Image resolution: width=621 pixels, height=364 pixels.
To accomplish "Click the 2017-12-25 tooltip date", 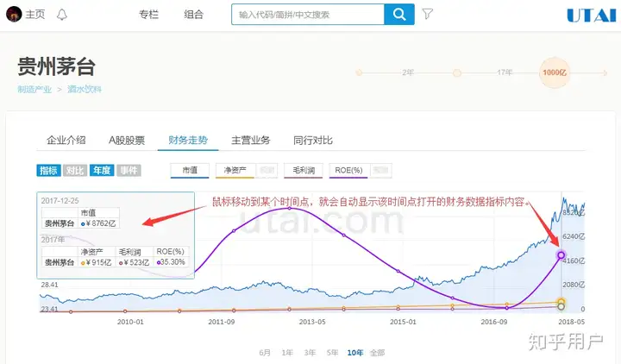I will pyautogui.click(x=60, y=201).
